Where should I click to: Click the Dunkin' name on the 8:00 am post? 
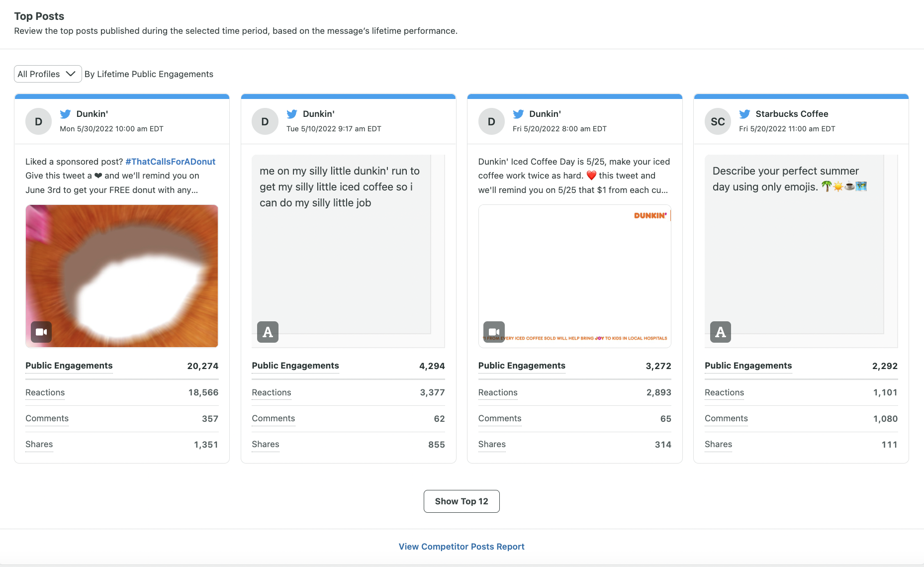coord(545,114)
